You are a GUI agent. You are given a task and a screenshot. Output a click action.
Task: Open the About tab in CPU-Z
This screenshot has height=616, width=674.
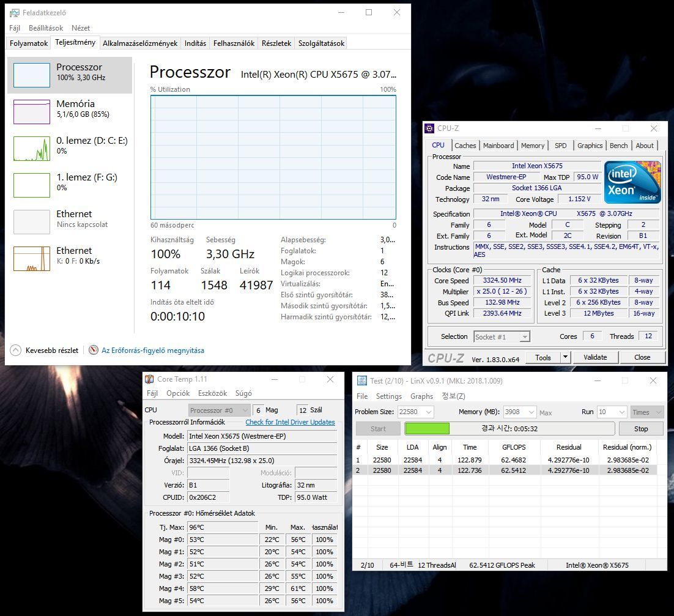[645, 146]
